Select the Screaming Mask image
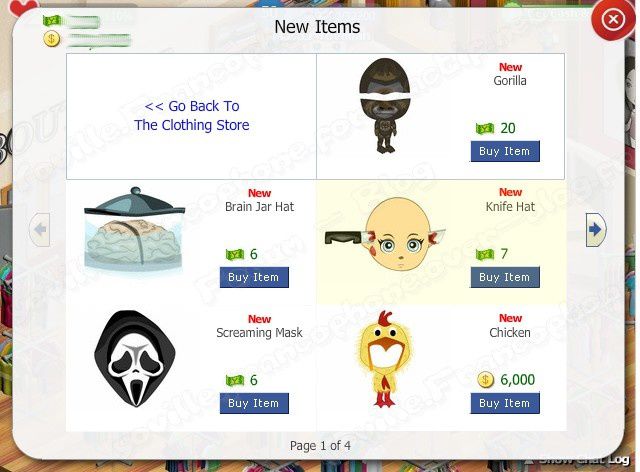The image size is (640, 472). 135,358
